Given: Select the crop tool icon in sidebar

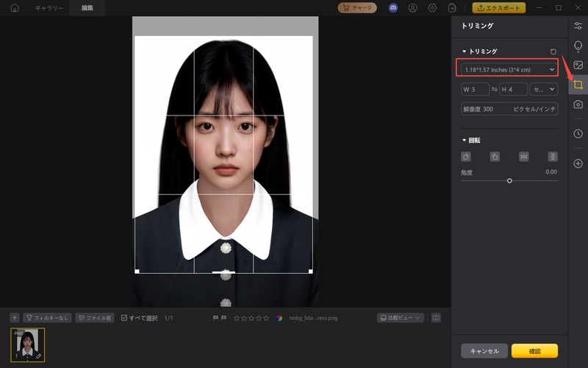Looking at the screenshot, I should coord(578,85).
